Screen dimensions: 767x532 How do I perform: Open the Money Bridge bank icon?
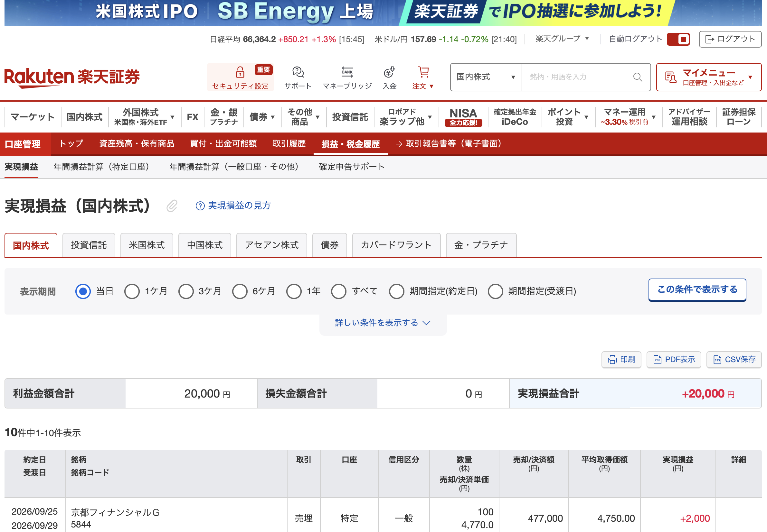(x=347, y=72)
